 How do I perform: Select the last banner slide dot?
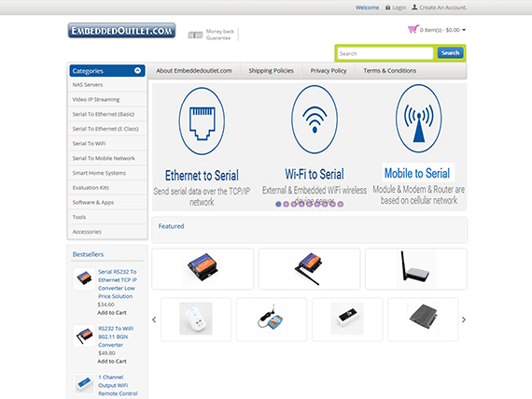pyautogui.click(x=341, y=204)
